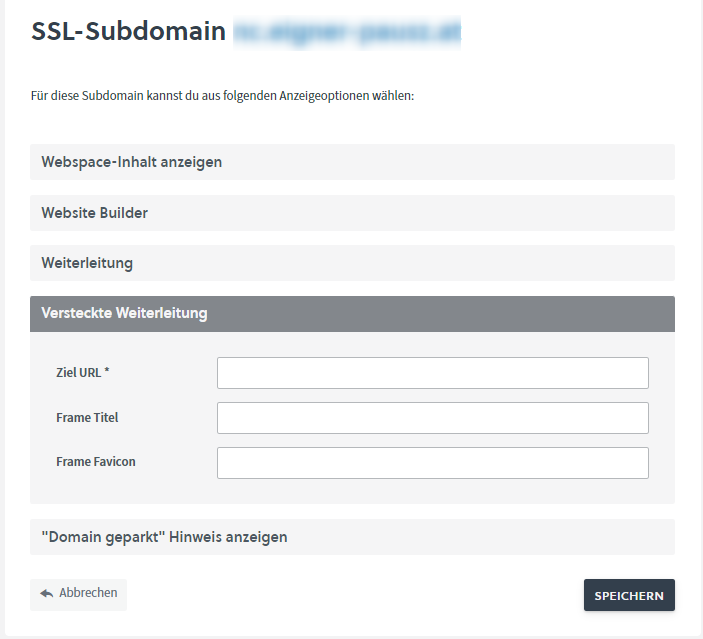Screen dimensions: 703x639
Task: Click into the Frame Titel text box
Action: pyautogui.click(x=432, y=418)
